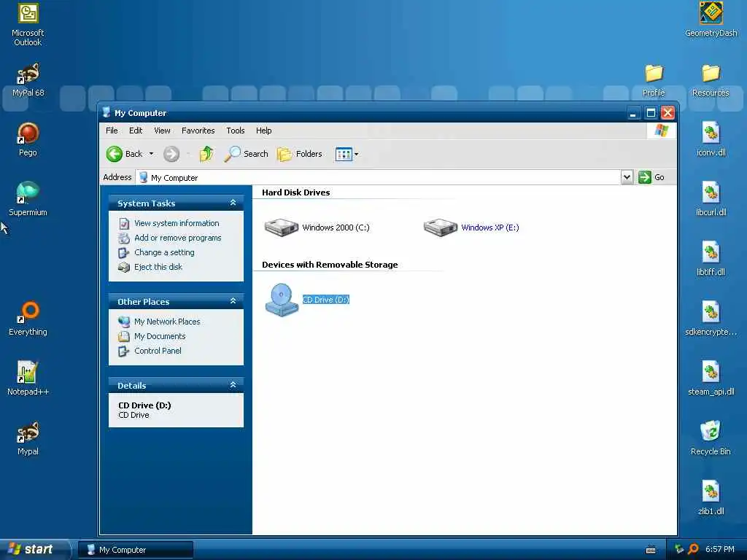Click the Everything magnifier tray icon
Image resolution: width=747 pixels, height=560 pixels.
pos(694,549)
